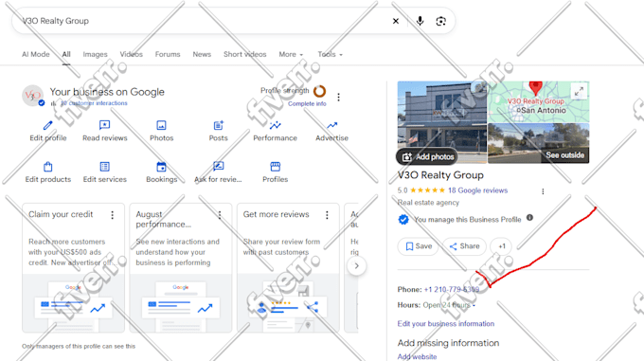Open knowledge panel three-dot options menu
The image size is (644, 361).
[543, 191]
